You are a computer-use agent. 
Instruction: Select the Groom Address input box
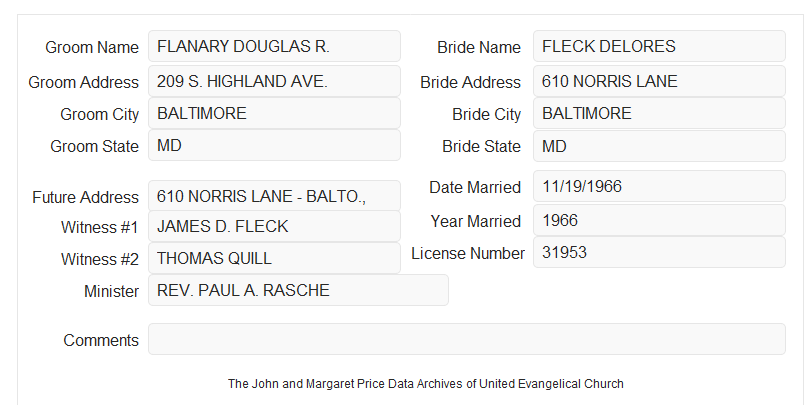(274, 81)
